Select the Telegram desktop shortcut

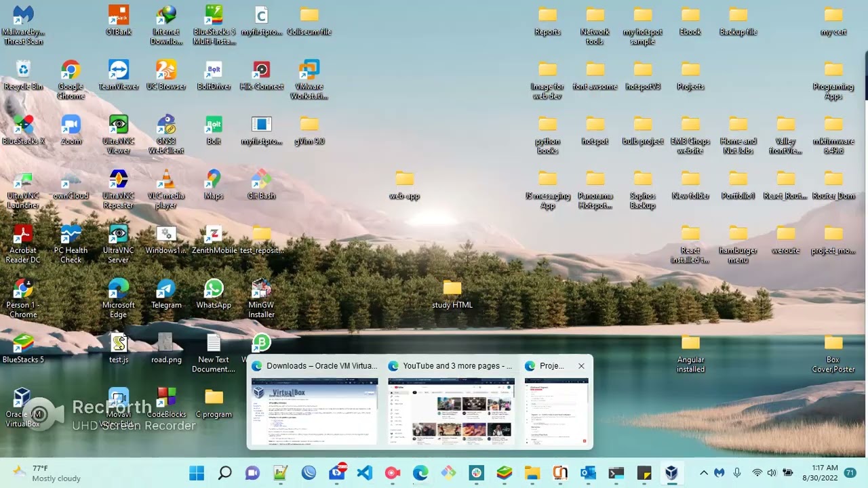[x=166, y=294]
